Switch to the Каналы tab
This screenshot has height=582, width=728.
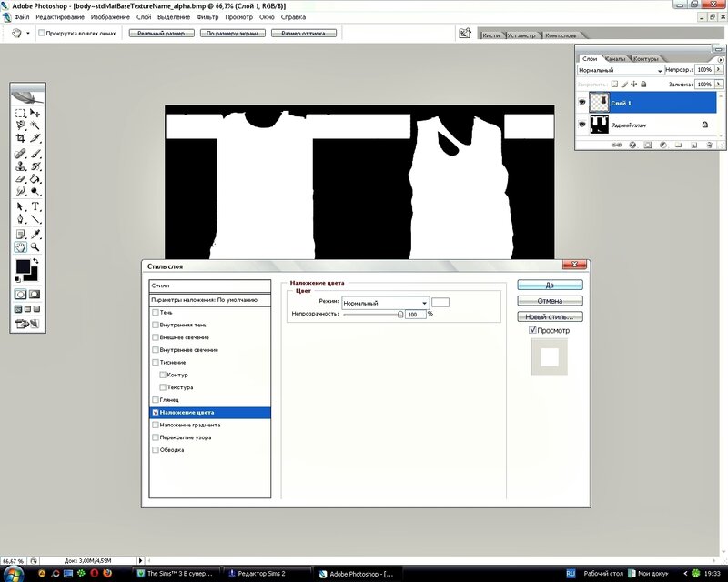(614, 58)
